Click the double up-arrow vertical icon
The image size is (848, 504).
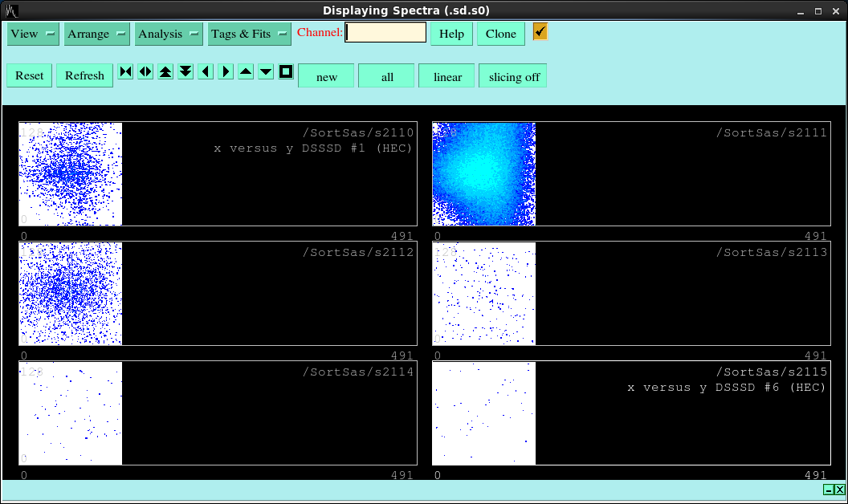[x=165, y=71]
